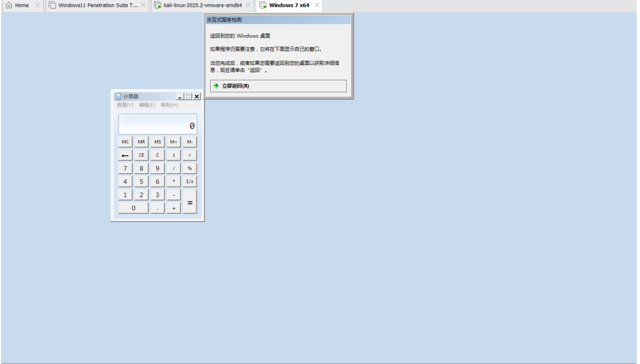Minimize the calculator window
Viewport: 640px width, 364px height.
(180, 96)
